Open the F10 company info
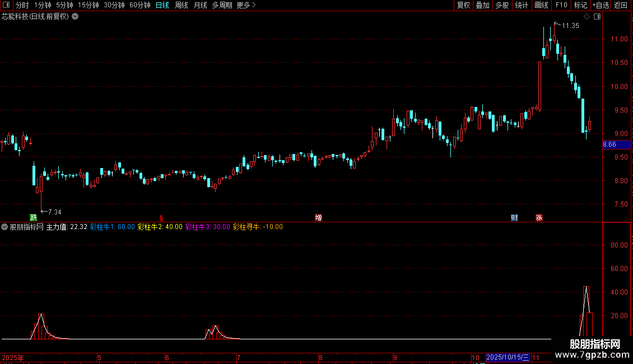The height and width of the screenshot is (364, 633). (561, 5)
